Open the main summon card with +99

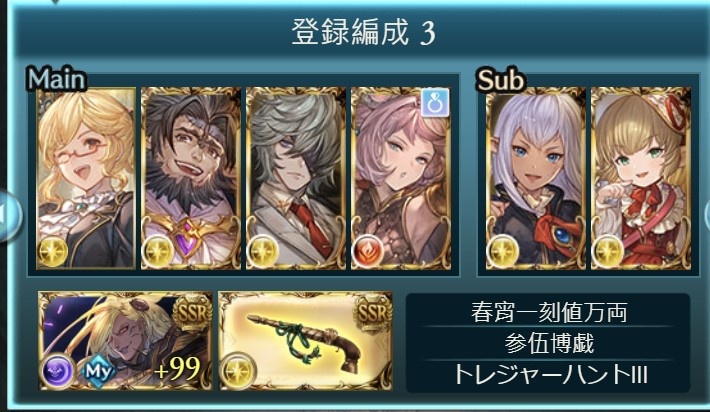pos(125,341)
